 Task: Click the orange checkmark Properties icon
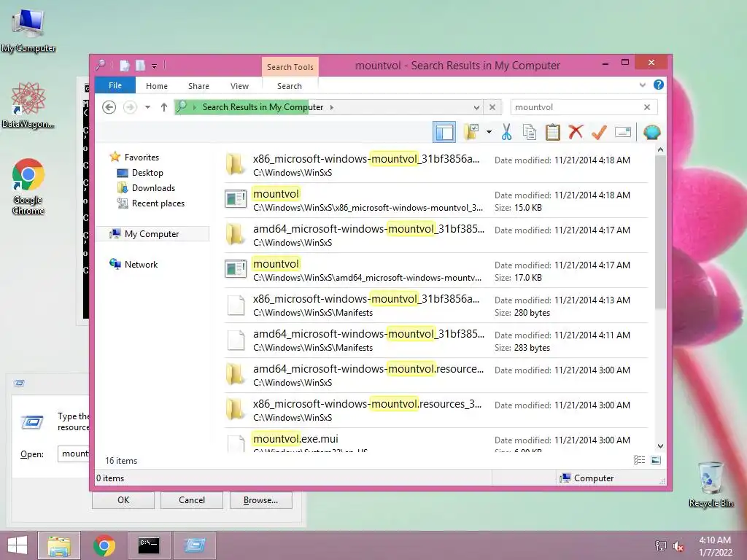point(600,132)
